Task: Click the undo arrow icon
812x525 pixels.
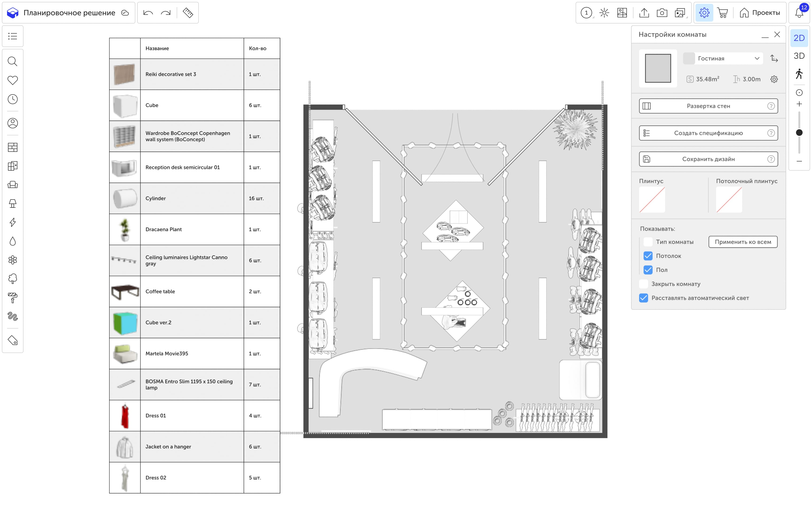Action: [148, 13]
